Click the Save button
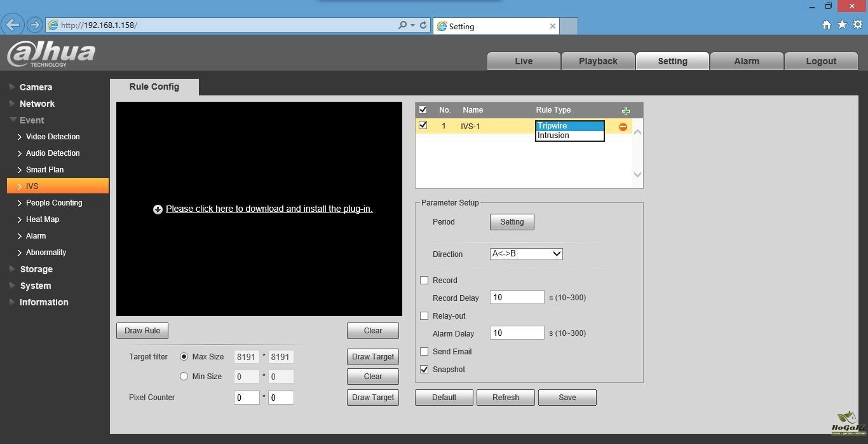The height and width of the screenshot is (444, 868). click(x=567, y=398)
